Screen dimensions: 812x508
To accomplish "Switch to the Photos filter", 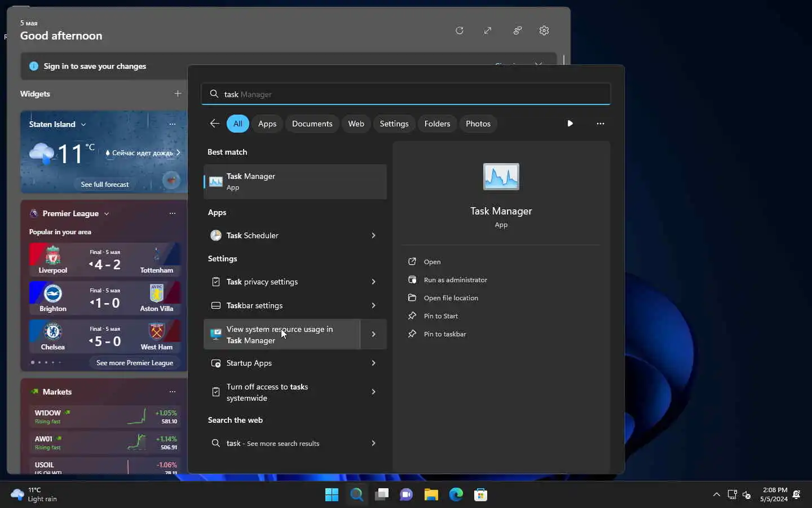I will [478, 124].
